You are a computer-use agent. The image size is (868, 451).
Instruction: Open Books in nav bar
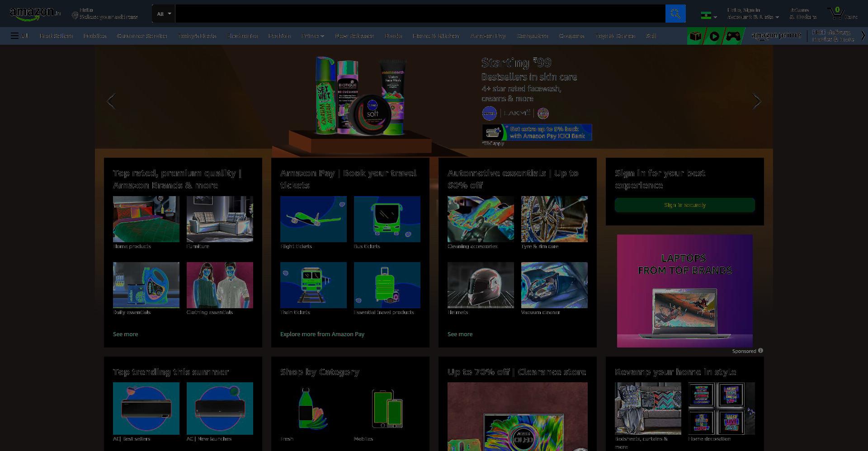click(x=393, y=36)
